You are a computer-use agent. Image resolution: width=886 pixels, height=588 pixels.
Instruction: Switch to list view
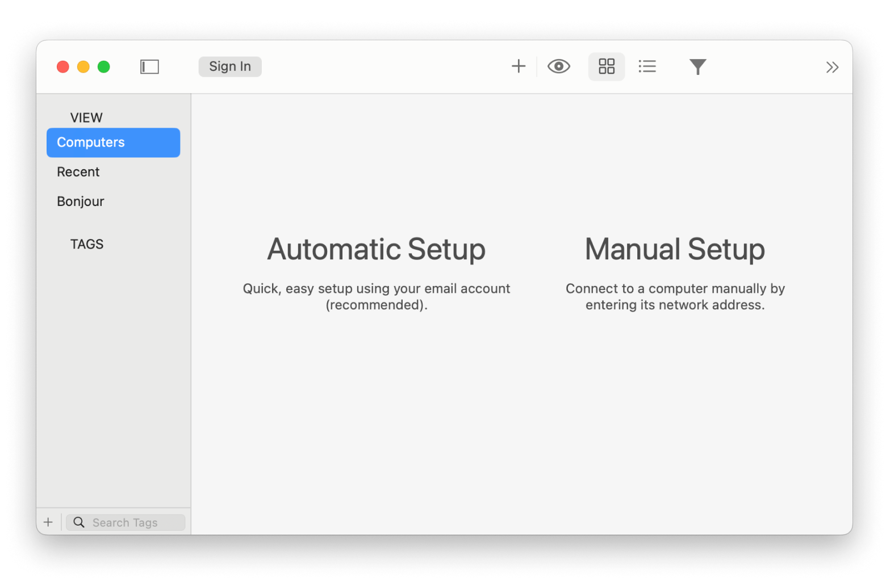647,66
